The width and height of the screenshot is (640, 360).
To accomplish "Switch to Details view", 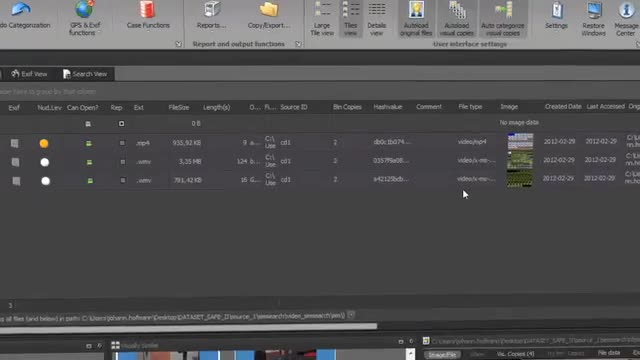I will 376,19.
